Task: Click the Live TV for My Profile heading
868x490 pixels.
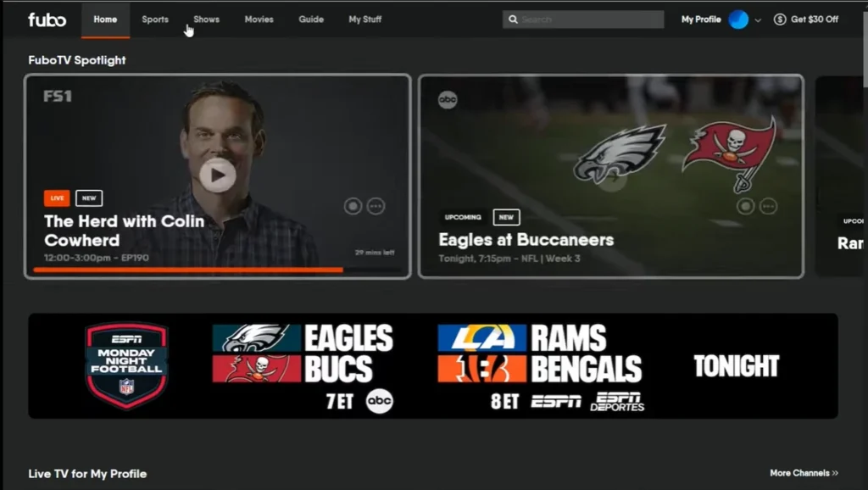Action: (87, 474)
